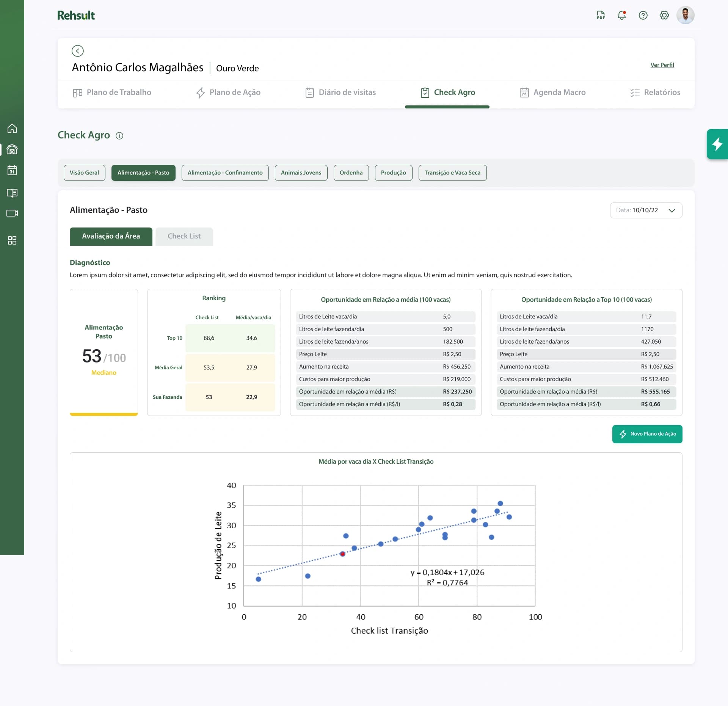Switch to Plano de Ação tab
728x706 pixels.
pyautogui.click(x=228, y=93)
